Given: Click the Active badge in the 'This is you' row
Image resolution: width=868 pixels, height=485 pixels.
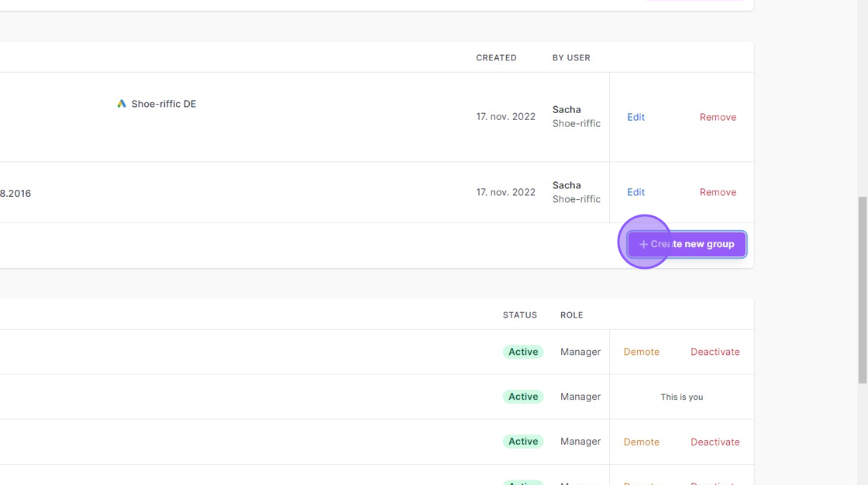Looking at the screenshot, I should tap(523, 397).
